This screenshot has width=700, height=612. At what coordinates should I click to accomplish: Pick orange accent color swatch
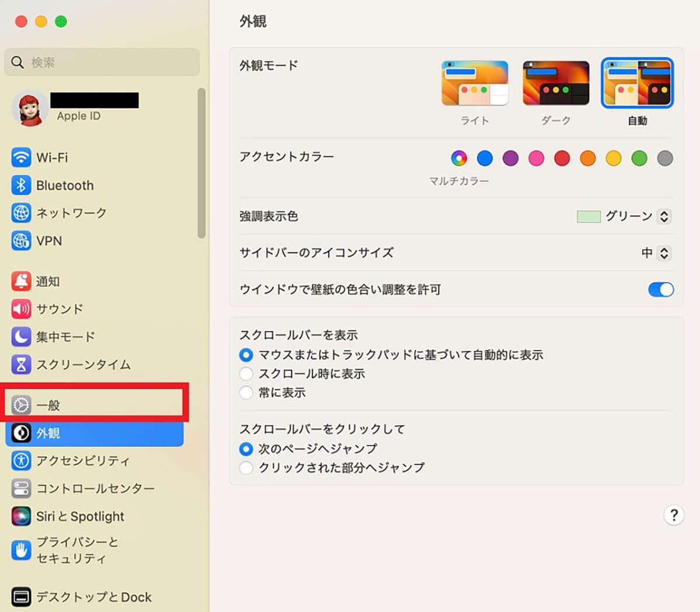pyautogui.click(x=588, y=158)
